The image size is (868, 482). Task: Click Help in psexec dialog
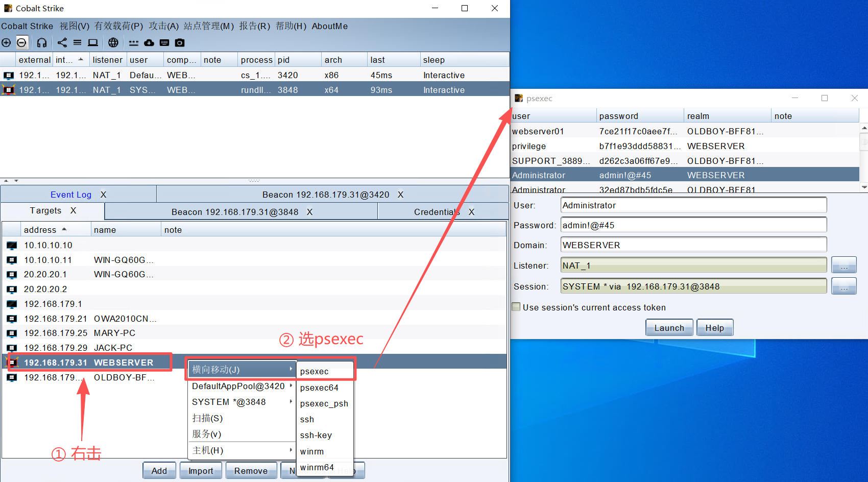tap(715, 328)
